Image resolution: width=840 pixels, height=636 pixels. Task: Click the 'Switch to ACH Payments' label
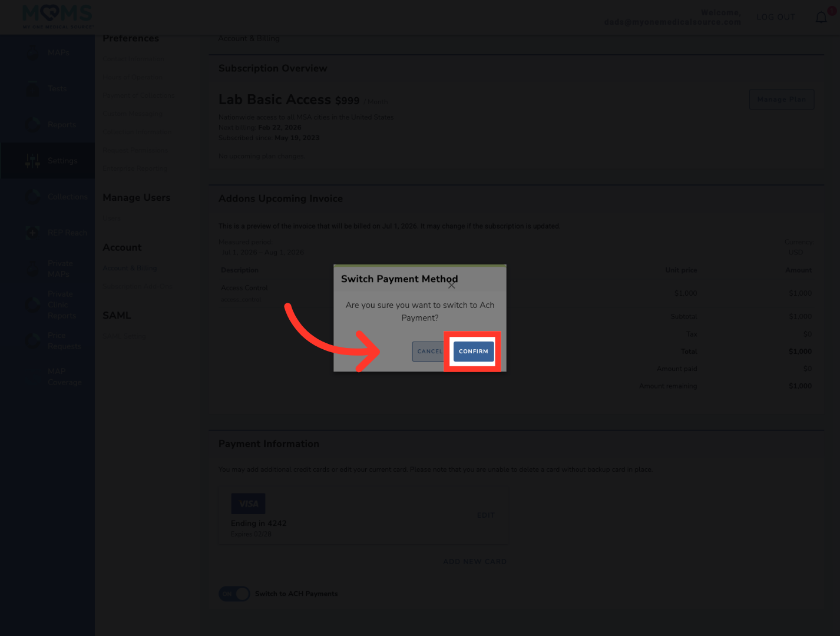click(x=296, y=594)
